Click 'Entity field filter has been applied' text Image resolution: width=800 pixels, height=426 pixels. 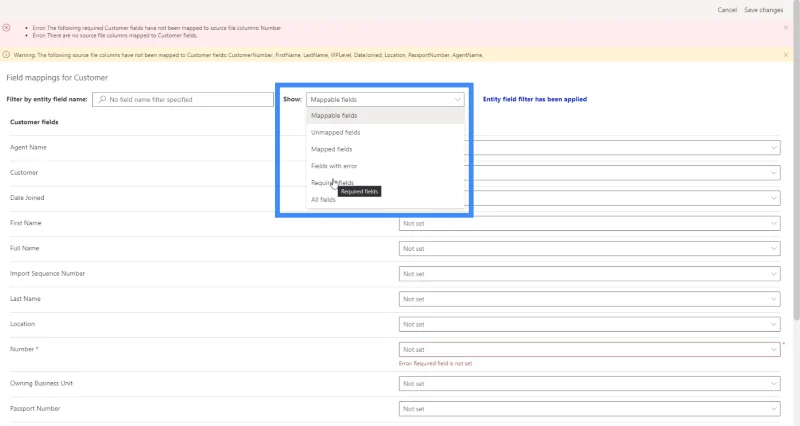[535, 99]
